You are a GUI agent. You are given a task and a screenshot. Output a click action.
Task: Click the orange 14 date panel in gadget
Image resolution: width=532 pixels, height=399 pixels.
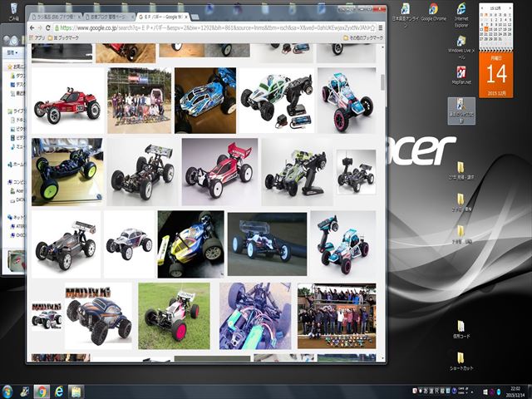pos(495,75)
